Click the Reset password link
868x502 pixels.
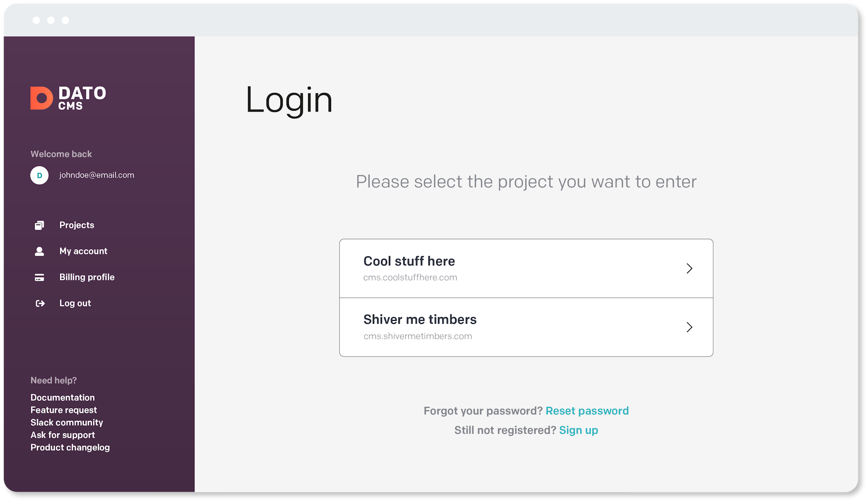(587, 411)
